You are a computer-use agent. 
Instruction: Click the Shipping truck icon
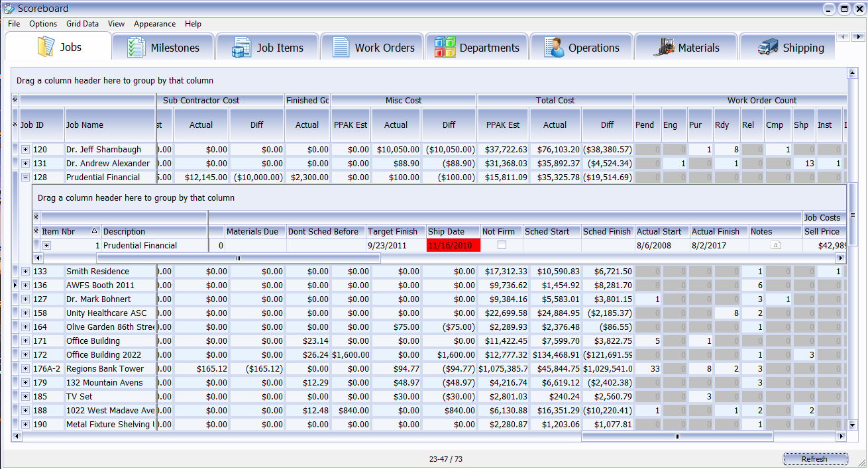pos(768,48)
